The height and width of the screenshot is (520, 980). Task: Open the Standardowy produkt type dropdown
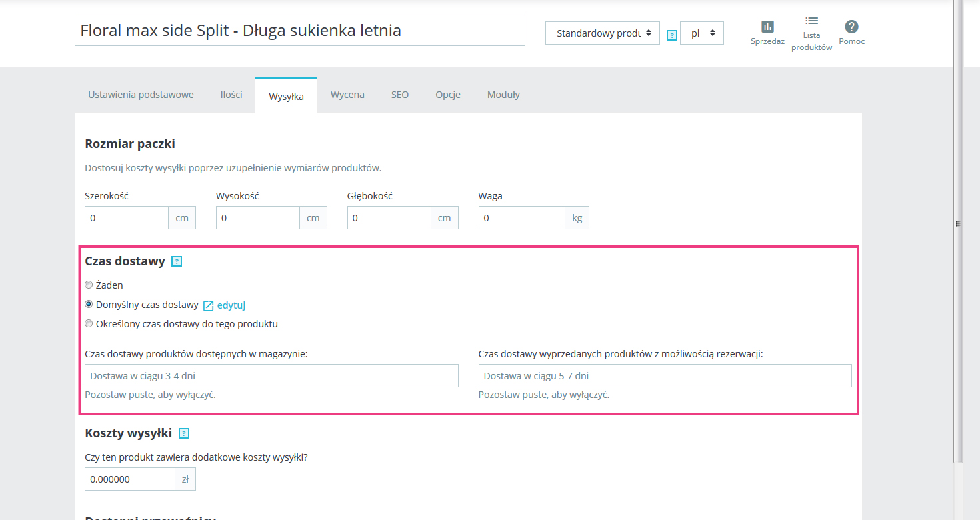[x=602, y=33]
